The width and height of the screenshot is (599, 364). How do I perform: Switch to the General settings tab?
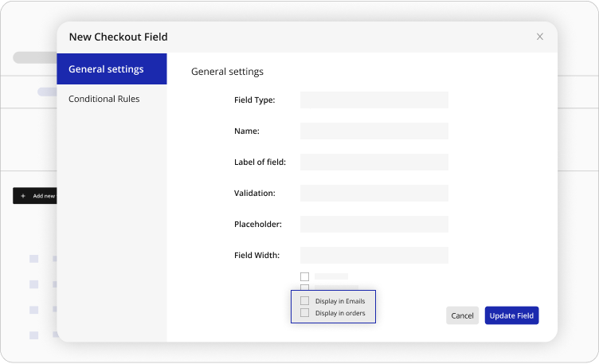coord(112,69)
